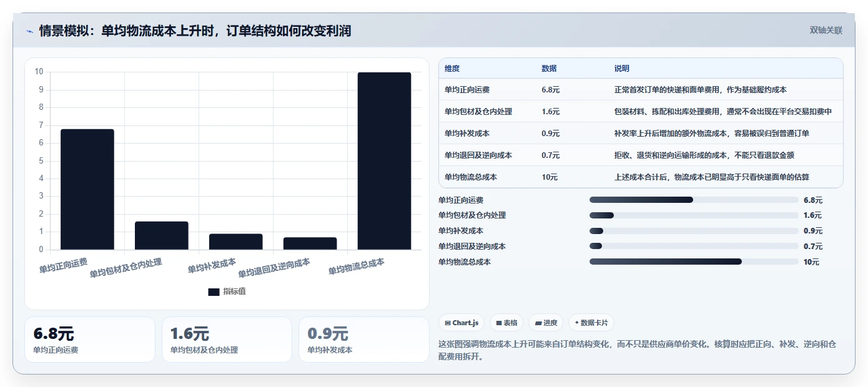Click the 单均正向运费 bar in the chart
868x387 pixels.
click(87, 190)
